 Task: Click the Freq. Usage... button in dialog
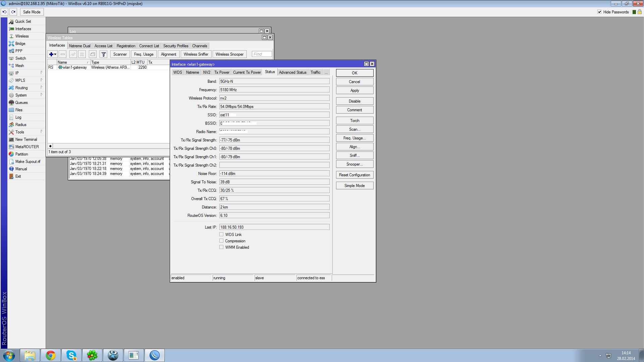tap(355, 138)
